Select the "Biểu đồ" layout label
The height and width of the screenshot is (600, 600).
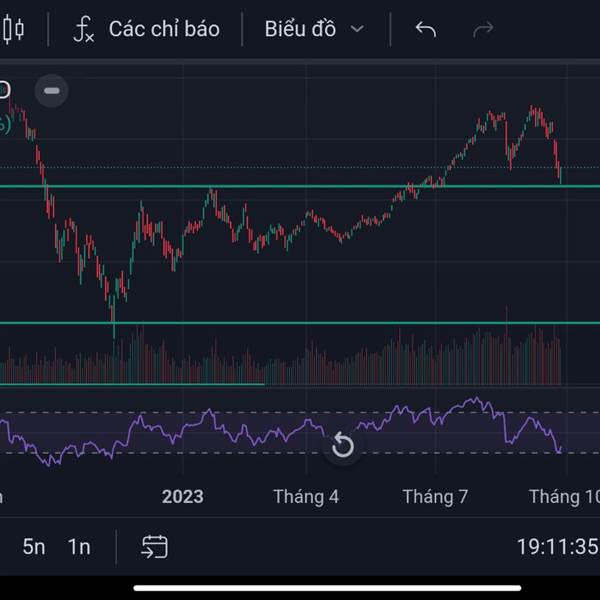click(300, 29)
